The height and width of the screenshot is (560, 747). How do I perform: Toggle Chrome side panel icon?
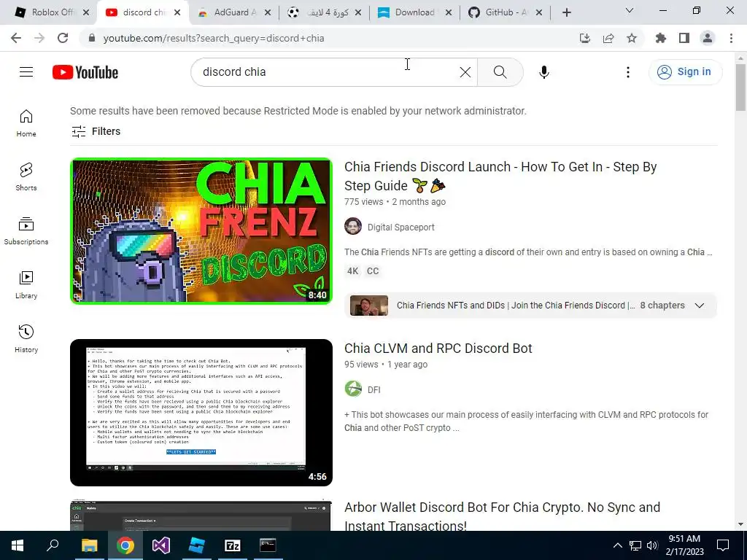click(684, 38)
